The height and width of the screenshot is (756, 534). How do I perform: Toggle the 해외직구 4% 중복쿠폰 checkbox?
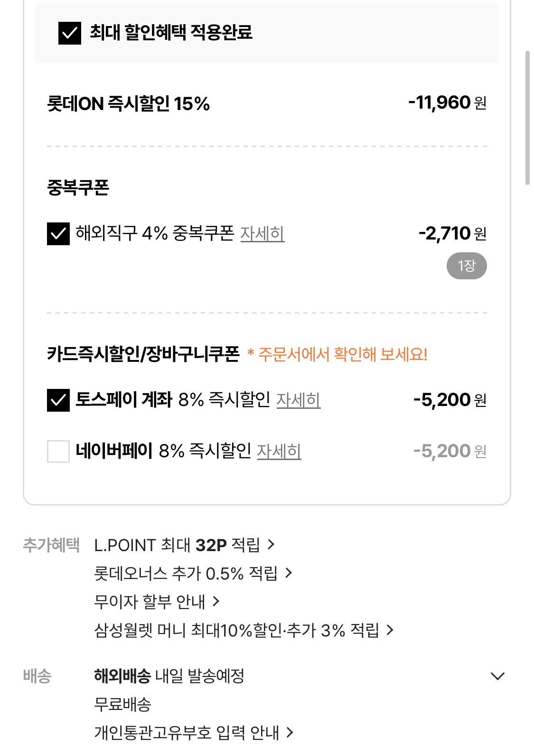click(x=58, y=234)
